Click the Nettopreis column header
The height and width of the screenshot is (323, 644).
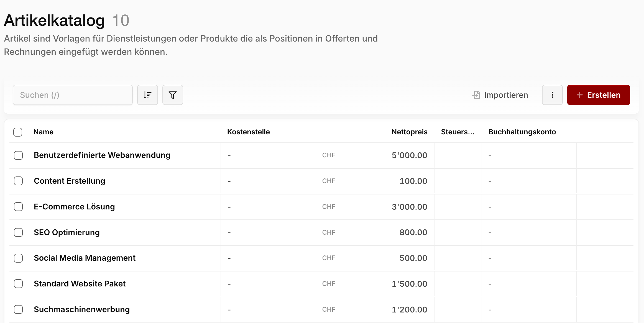pos(409,132)
